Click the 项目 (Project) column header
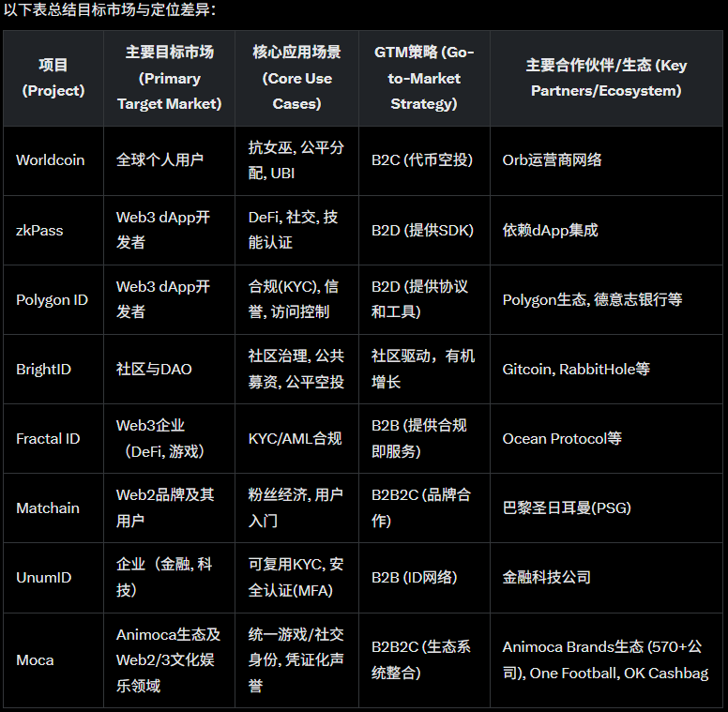The height and width of the screenshot is (712, 728). [x=53, y=78]
